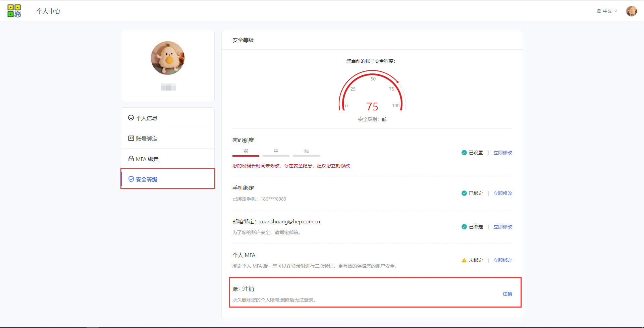The height and width of the screenshot is (328, 644).
Task: Select the 安全等级 menu item
Action: coord(147,179)
